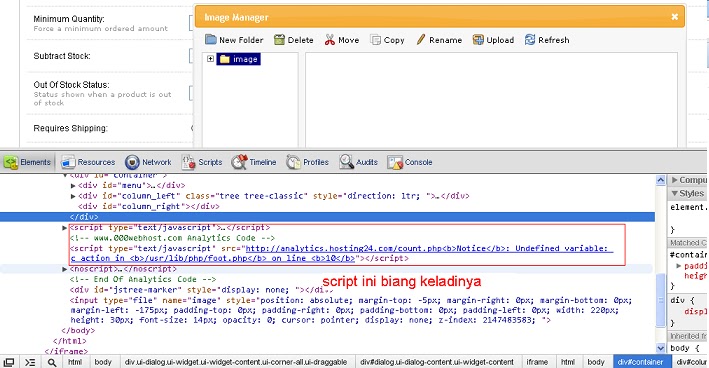Click the div#dialog.ui-dialog-content breadcrumb
The image size is (709, 368).
437,362
